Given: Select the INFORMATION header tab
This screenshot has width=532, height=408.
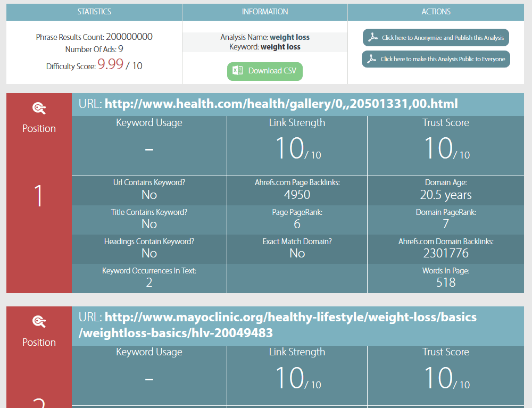Looking at the screenshot, I should click(x=265, y=12).
